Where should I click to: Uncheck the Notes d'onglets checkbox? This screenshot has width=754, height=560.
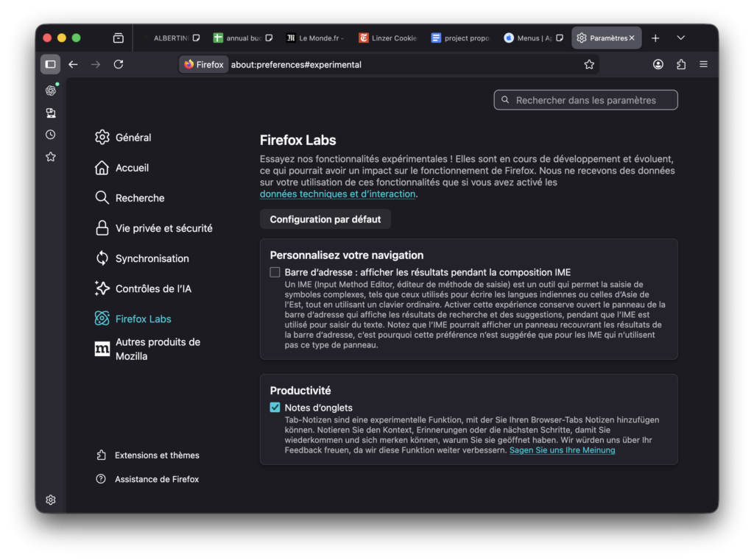coord(275,408)
